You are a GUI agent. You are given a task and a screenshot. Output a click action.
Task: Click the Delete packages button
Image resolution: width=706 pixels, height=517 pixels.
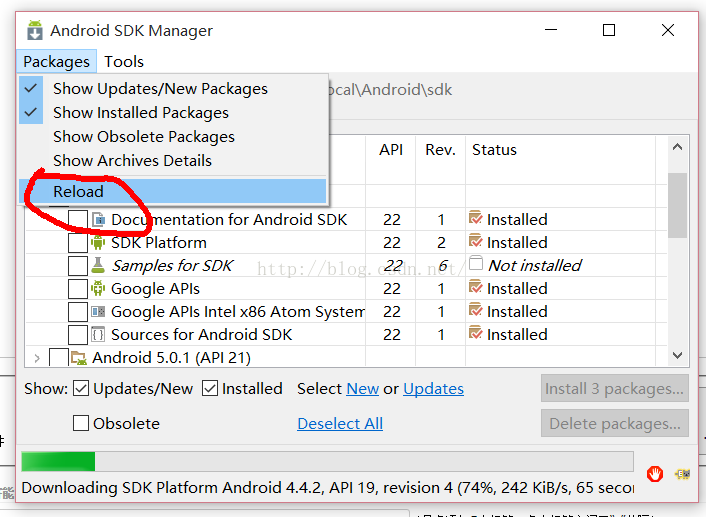[615, 423]
